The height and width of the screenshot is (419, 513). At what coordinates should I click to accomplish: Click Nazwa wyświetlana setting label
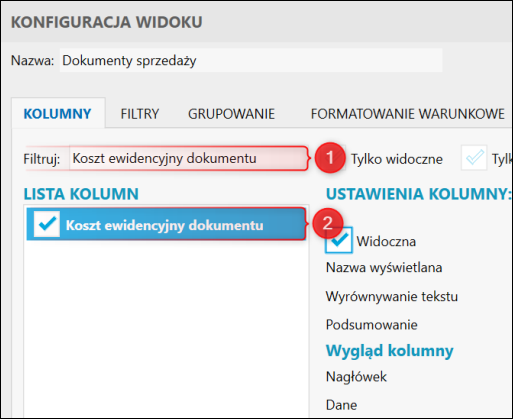(x=384, y=267)
